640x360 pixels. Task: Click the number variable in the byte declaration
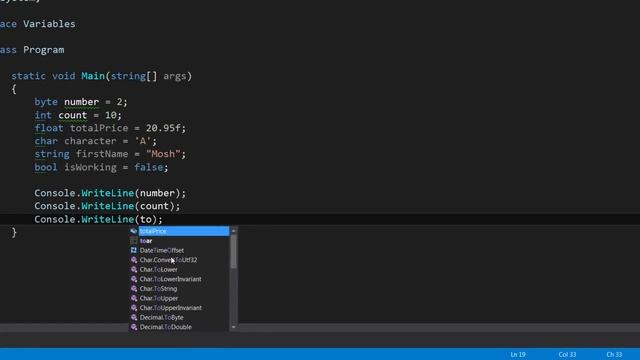point(81,102)
